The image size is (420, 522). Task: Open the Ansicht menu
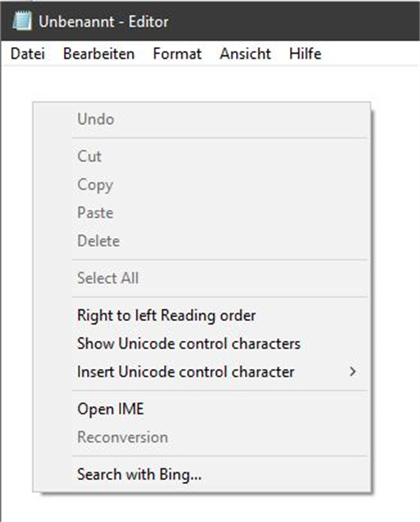tap(246, 54)
